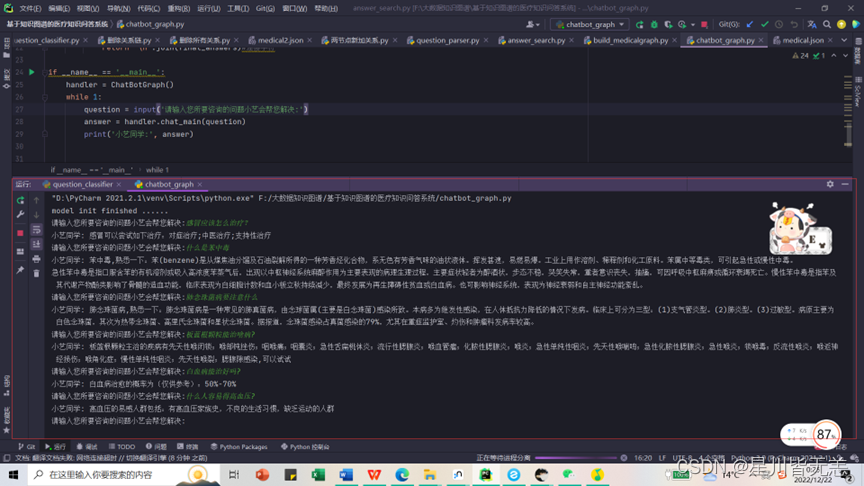Image resolution: width=864 pixels, height=486 pixels.
Task: Click the down-arrow next stack trace icon
Action: point(36,215)
